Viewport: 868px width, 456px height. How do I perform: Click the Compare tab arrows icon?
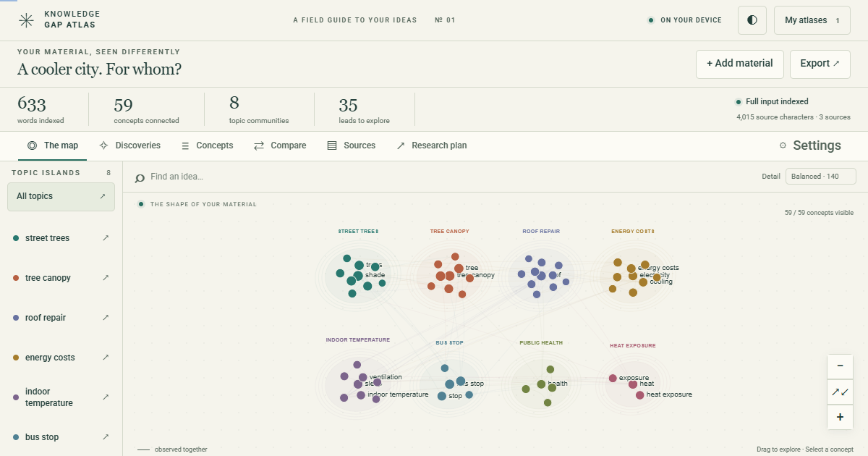coord(259,145)
